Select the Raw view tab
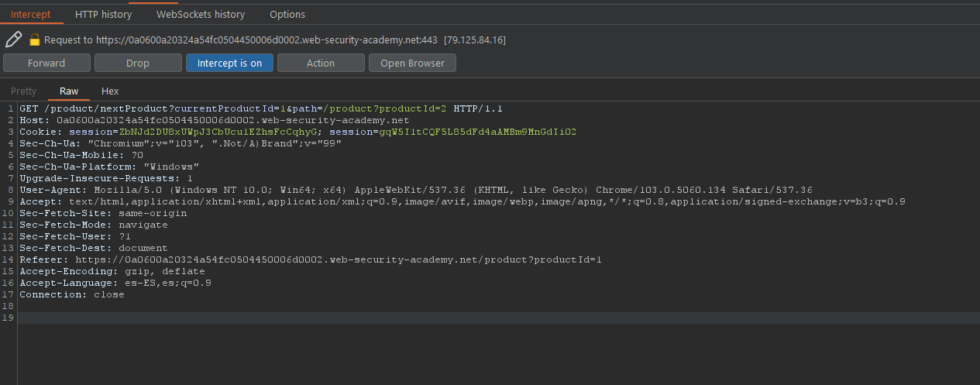 69,91
